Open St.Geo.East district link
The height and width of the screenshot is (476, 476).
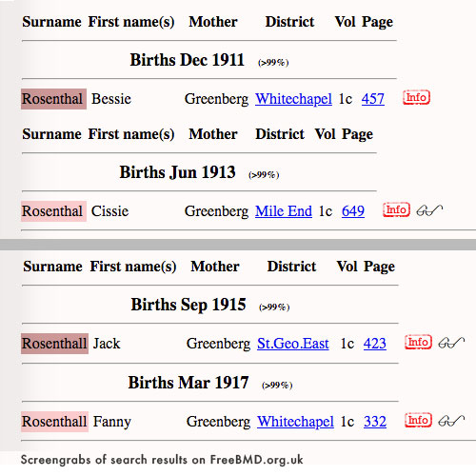point(293,344)
